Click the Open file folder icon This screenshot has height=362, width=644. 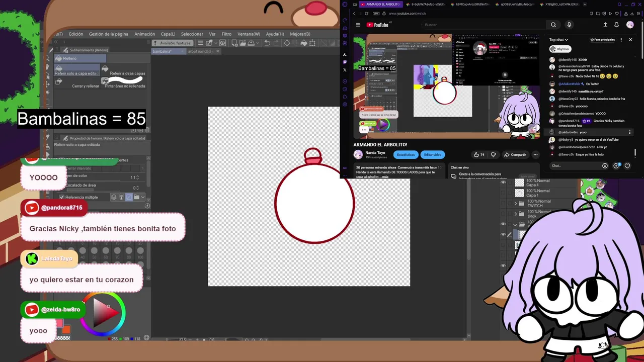coord(243,43)
